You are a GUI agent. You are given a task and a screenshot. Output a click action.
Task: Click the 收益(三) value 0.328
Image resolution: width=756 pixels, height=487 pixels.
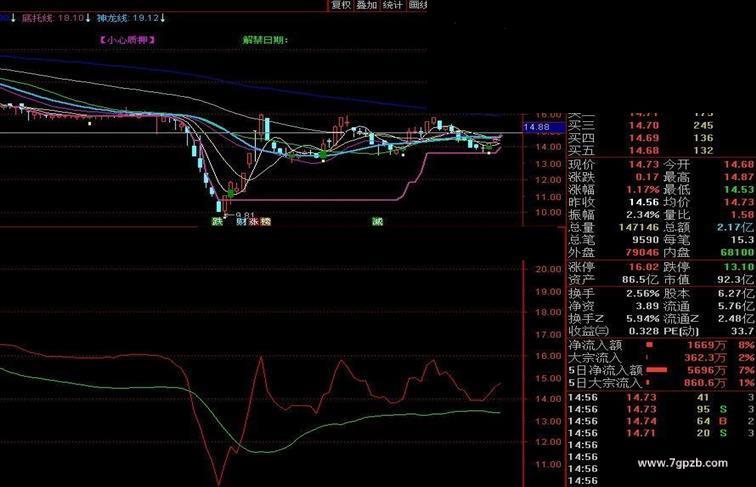click(644, 331)
